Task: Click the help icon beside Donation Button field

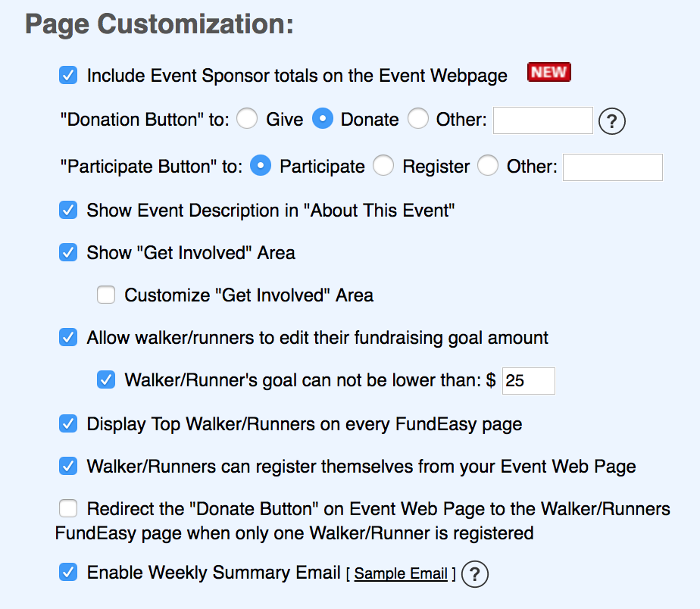Action: 612,120
